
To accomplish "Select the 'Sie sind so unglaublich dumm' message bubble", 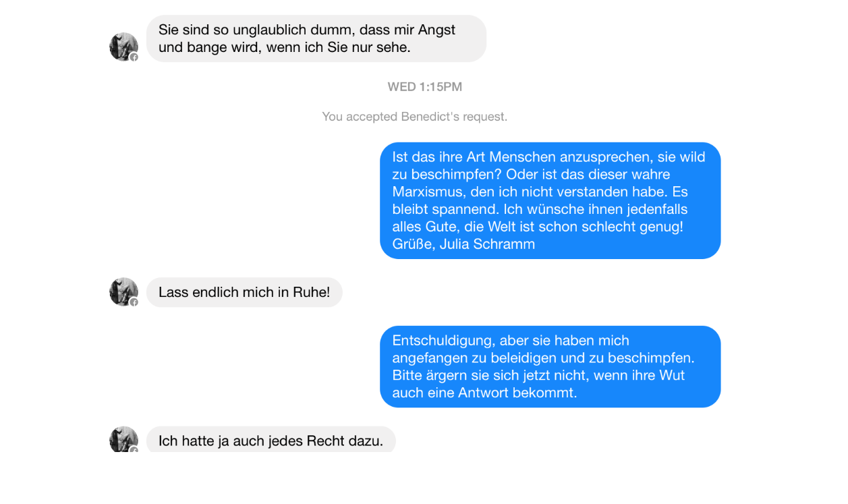I will [x=316, y=38].
